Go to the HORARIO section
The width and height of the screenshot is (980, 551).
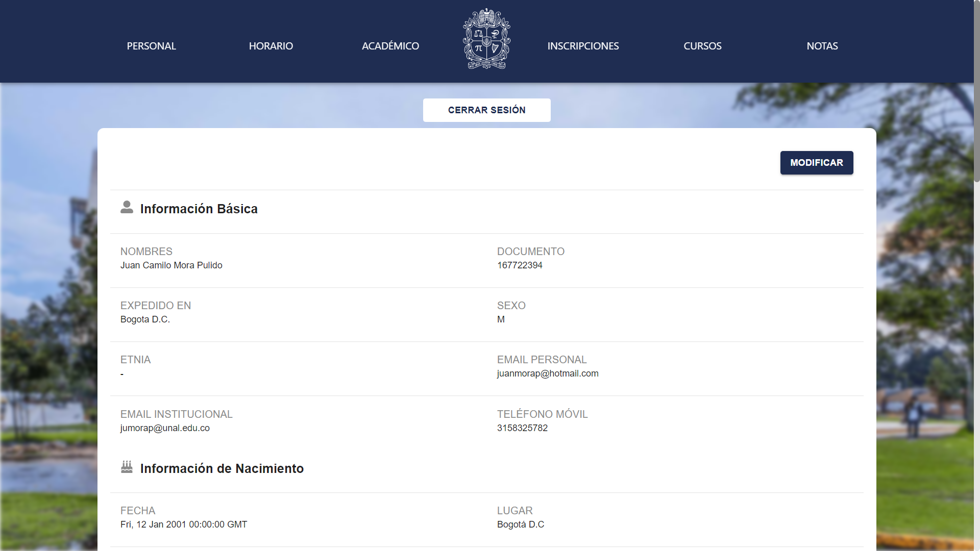(271, 46)
